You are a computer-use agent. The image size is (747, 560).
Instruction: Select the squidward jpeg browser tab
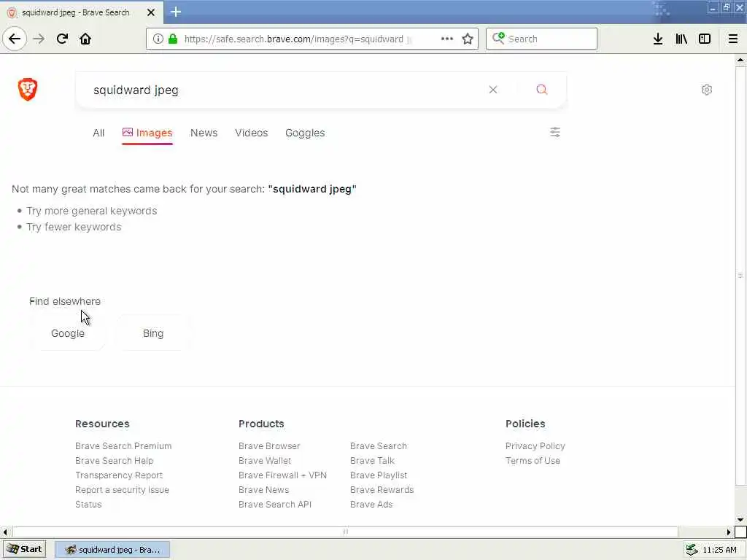[x=81, y=12]
